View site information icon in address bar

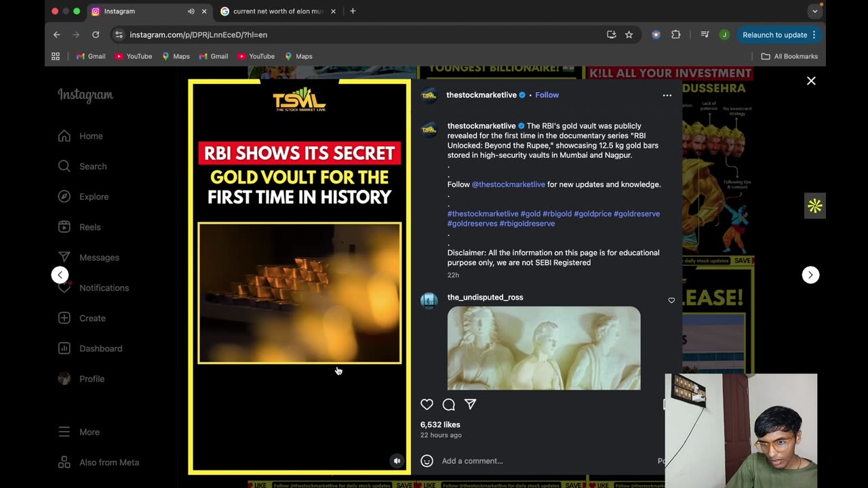click(x=119, y=35)
